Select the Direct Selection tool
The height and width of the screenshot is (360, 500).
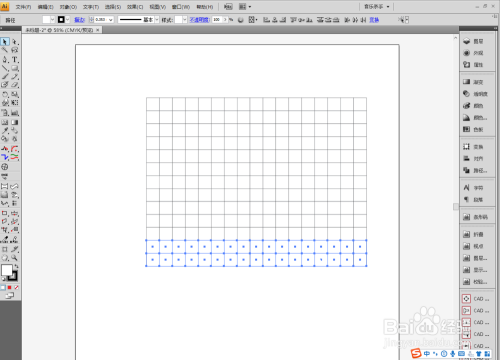click(x=15, y=42)
